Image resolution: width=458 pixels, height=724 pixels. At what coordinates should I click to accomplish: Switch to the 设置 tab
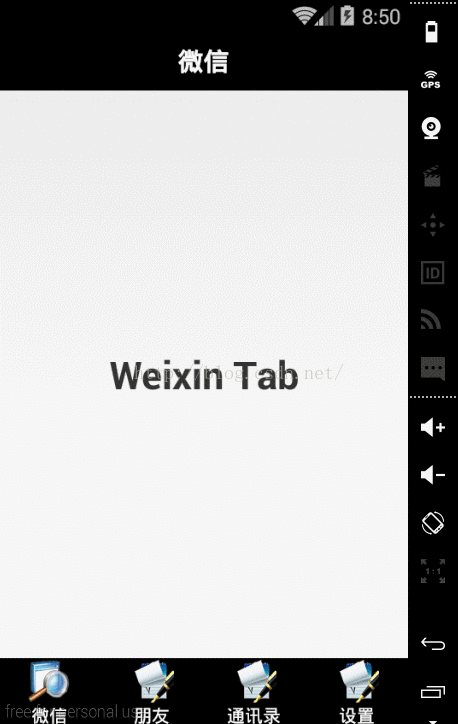(x=357, y=691)
